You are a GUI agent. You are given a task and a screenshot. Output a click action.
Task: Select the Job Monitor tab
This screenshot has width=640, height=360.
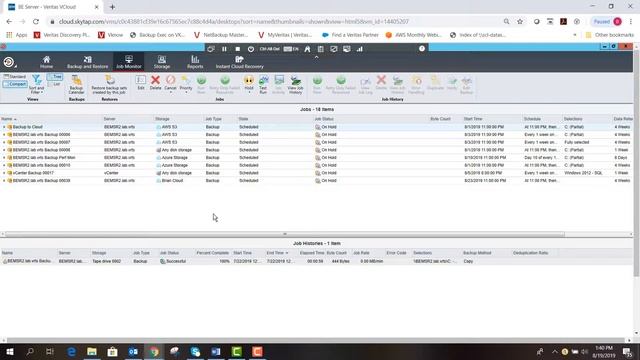pyautogui.click(x=129, y=62)
